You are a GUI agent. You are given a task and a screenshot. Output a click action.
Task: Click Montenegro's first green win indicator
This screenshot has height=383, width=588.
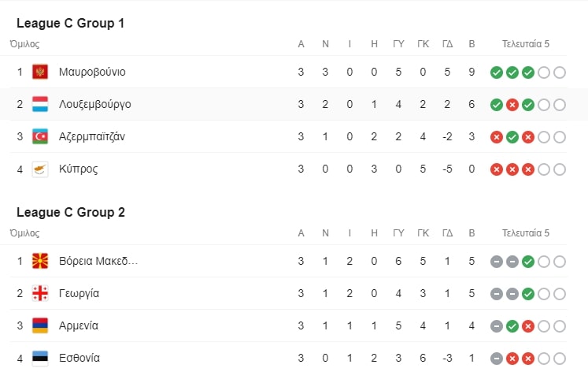(x=496, y=73)
